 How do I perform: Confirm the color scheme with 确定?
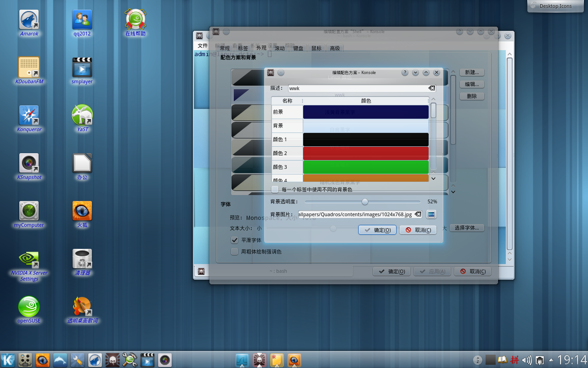point(377,230)
